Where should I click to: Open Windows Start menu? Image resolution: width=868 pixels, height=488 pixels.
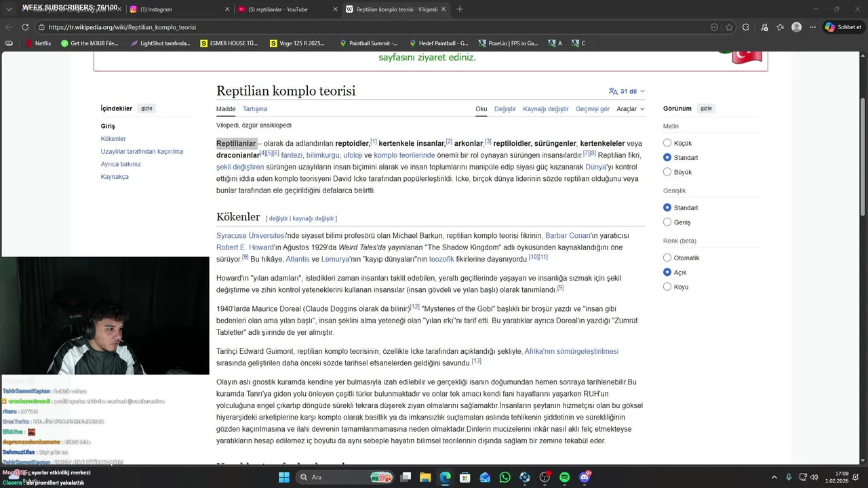tap(284, 477)
